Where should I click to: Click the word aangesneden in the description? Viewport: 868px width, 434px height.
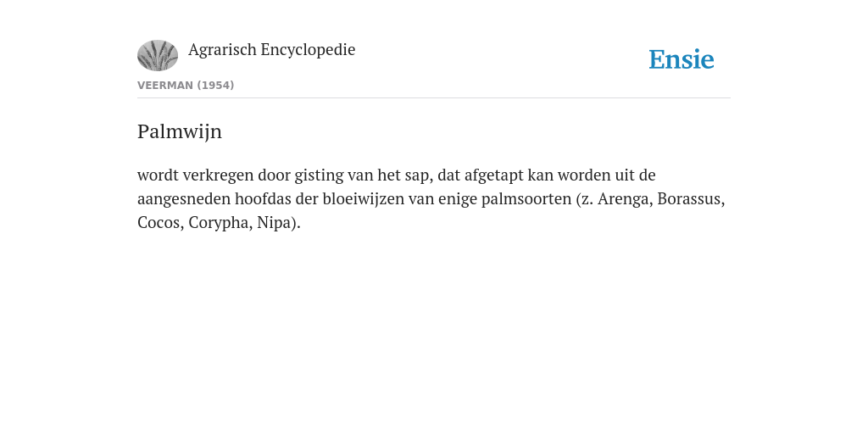[x=184, y=198]
